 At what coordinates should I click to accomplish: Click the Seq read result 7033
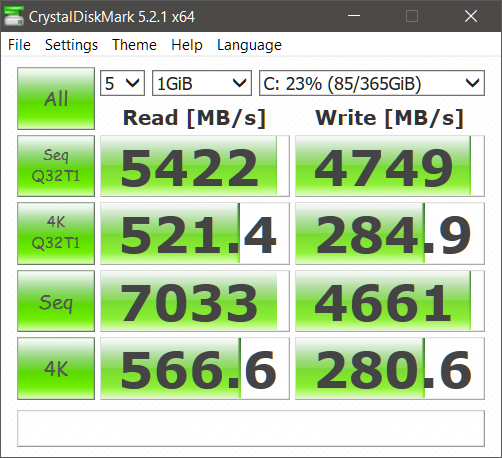(195, 301)
